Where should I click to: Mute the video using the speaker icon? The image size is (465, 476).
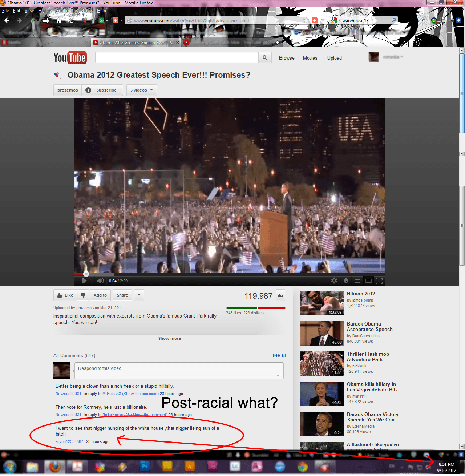pyautogui.click(x=100, y=281)
